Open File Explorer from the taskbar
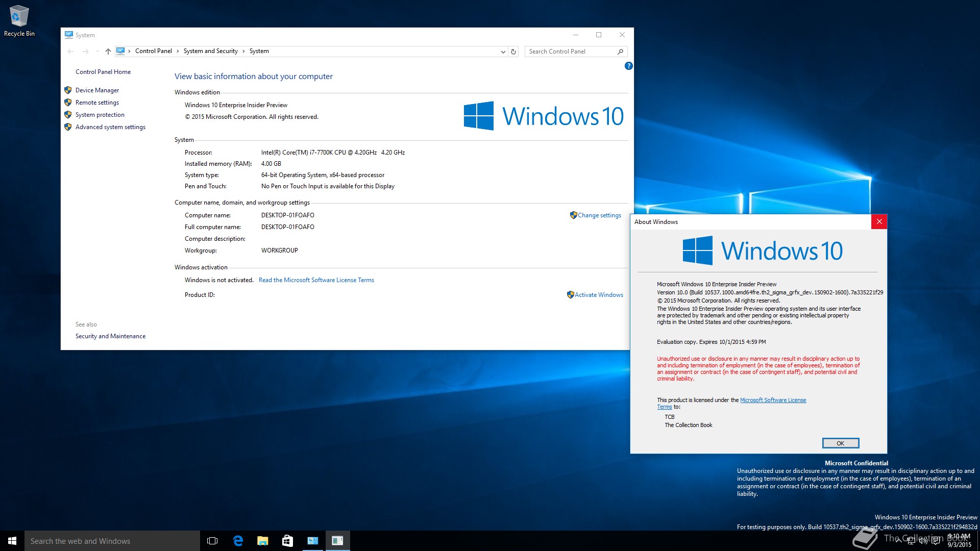The height and width of the screenshot is (551, 980). click(263, 541)
